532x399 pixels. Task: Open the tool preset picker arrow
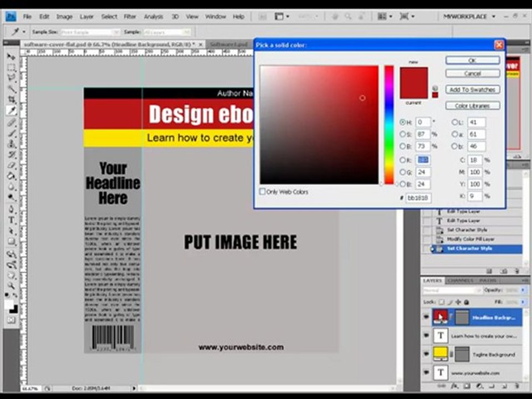[x=24, y=32]
